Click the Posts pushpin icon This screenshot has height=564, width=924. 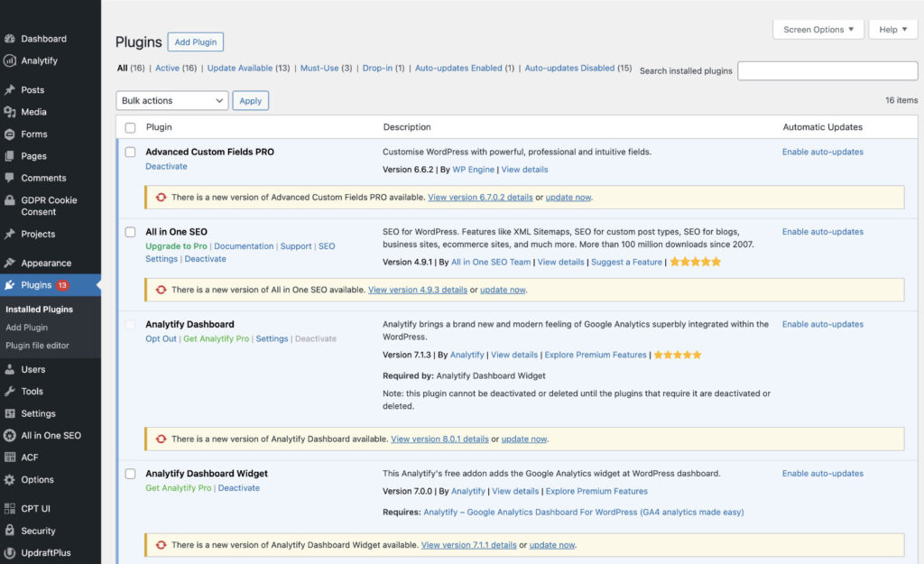point(9,89)
